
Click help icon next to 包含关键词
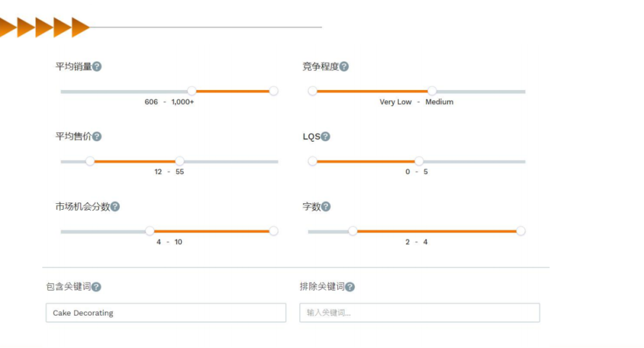pos(96,287)
